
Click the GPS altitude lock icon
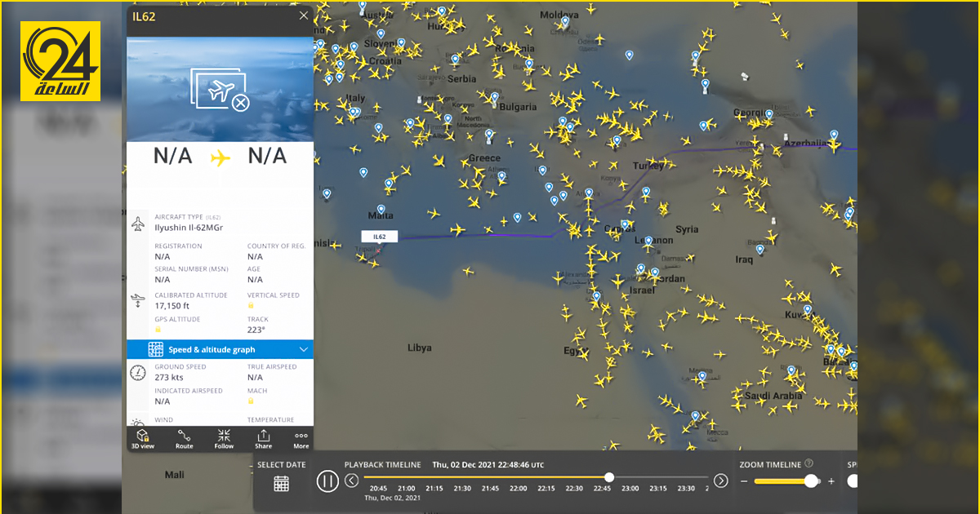158,330
